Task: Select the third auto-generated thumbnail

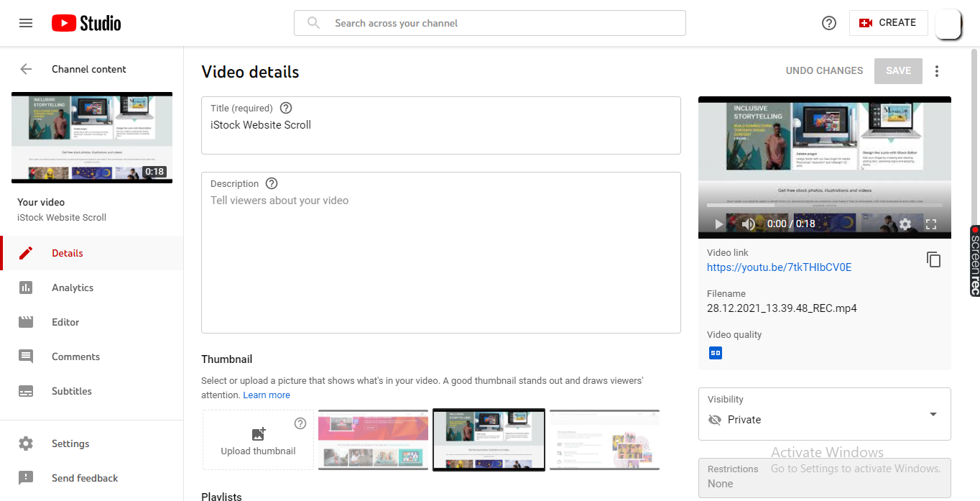Action: (604, 440)
